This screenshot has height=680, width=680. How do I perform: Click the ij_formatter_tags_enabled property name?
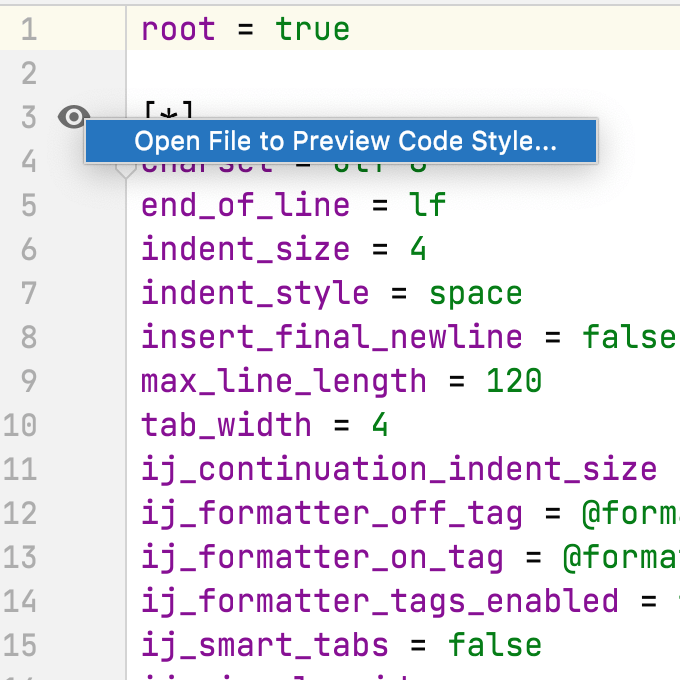379,601
